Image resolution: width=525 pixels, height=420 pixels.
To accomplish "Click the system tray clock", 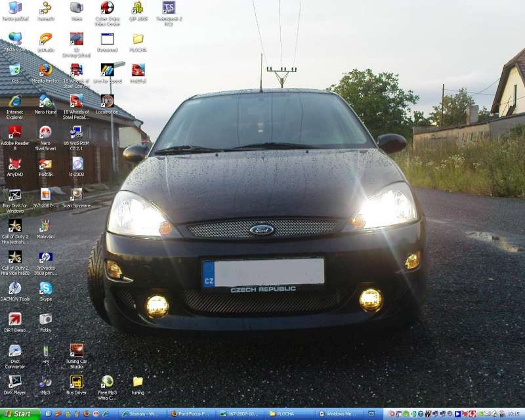I will tap(513, 414).
